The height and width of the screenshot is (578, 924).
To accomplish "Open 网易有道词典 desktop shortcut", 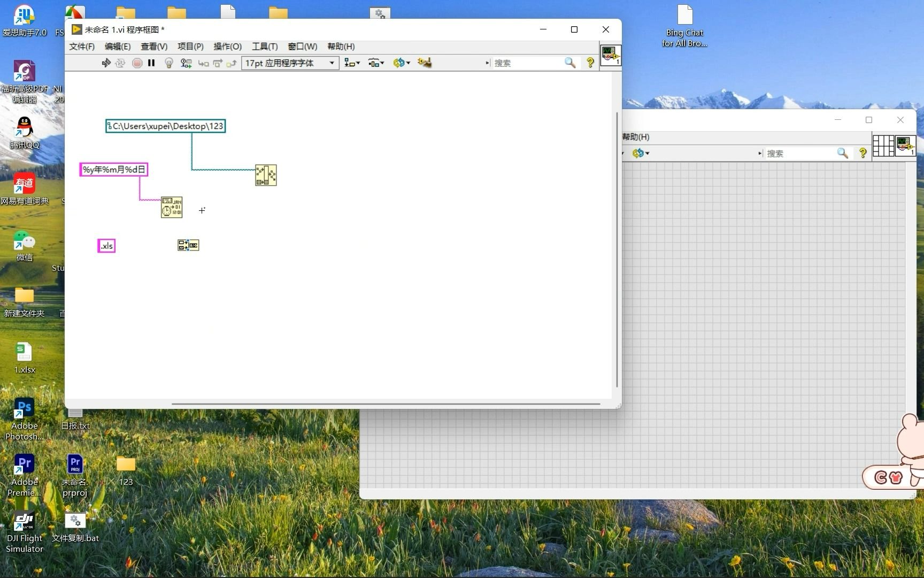I will click(24, 189).
